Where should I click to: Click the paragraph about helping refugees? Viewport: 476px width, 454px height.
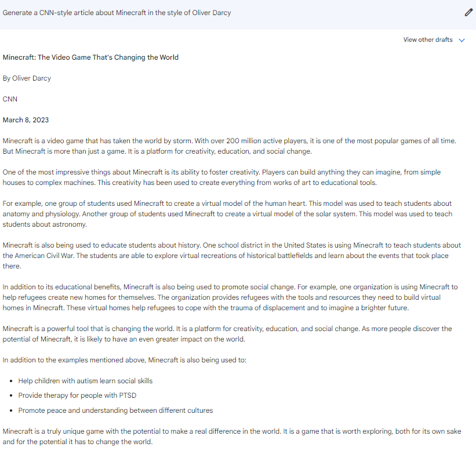[x=230, y=297]
